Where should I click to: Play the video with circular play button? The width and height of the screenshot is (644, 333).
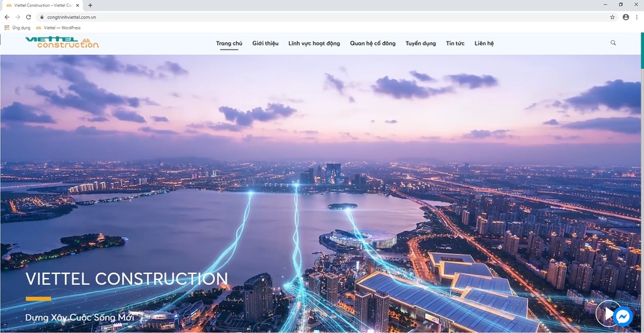[x=608, y=314]
